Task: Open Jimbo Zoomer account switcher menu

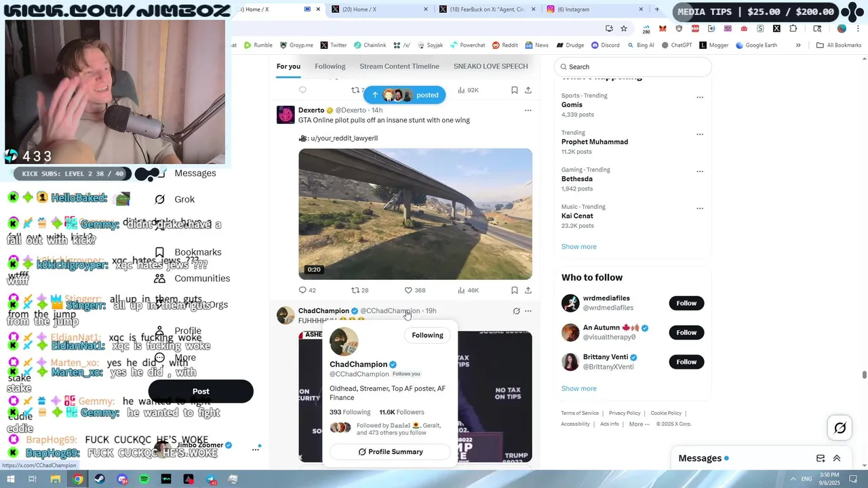Action: (256, 449)
